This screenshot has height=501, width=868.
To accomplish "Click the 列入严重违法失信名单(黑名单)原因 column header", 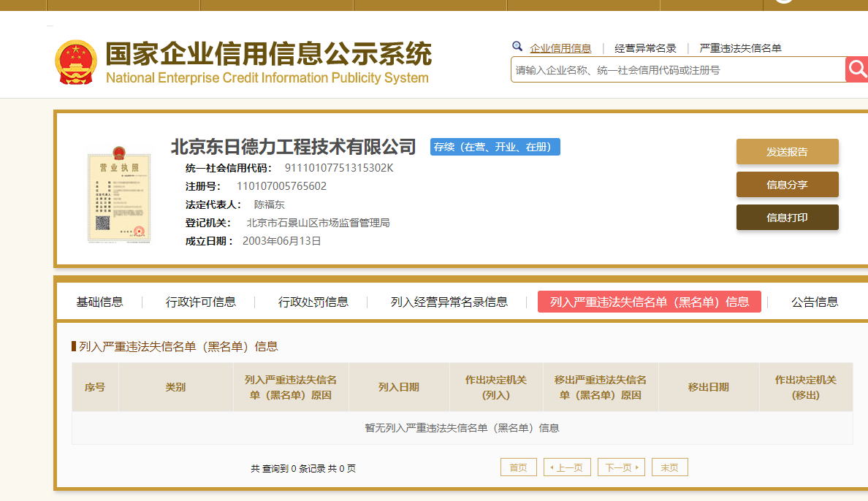I will pos(291,387).
